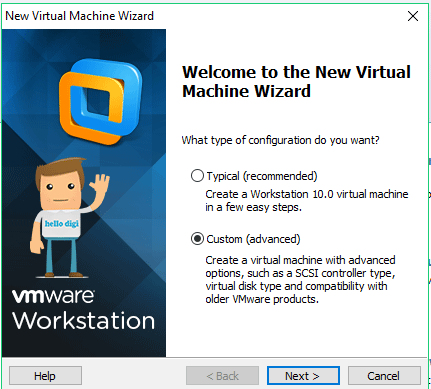
Task: Click 'What type of configuration do you want?' text
Action: point(280,140)
